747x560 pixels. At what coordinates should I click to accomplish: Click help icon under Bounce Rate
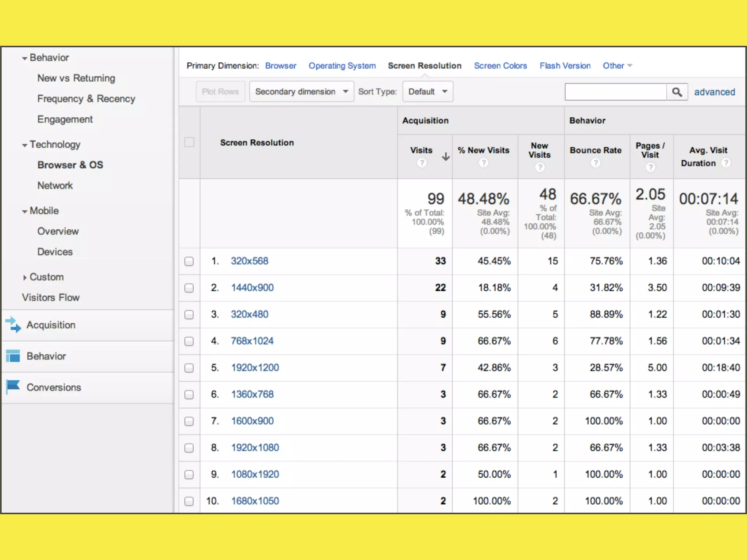pyautogui.click(x=596, y=163)
